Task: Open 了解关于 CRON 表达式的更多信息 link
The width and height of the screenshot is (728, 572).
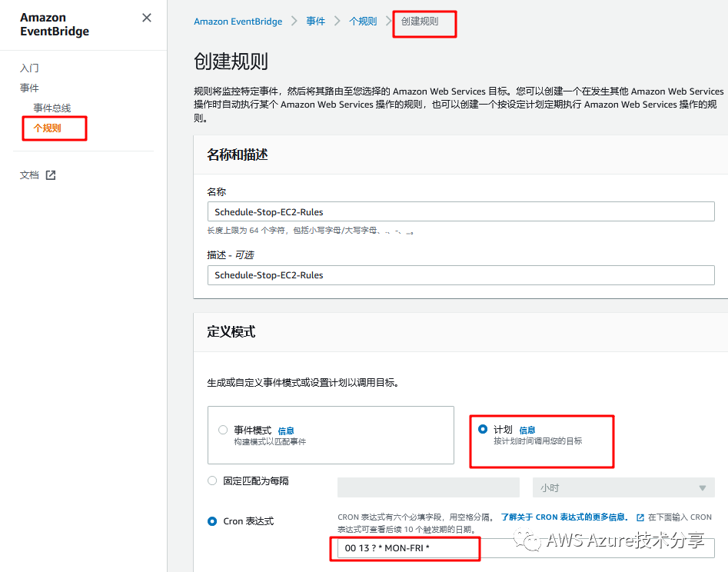Action: [564, 517]
